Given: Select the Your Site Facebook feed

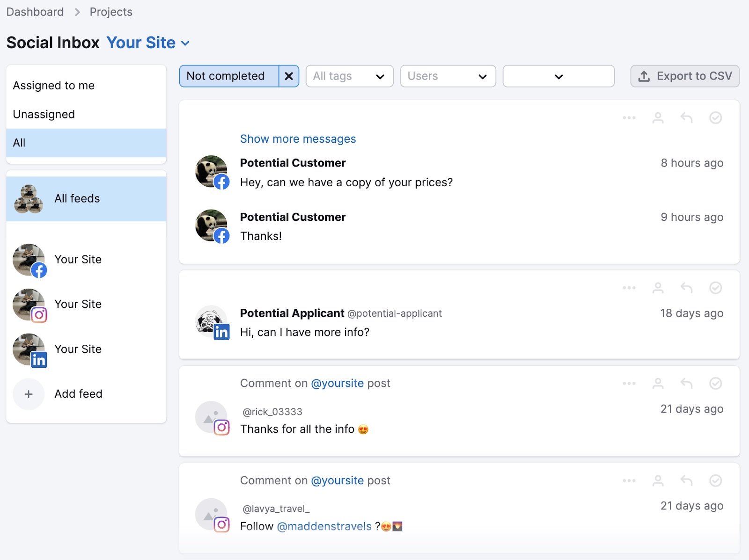Looking at the screenshot, I should 78,260.
